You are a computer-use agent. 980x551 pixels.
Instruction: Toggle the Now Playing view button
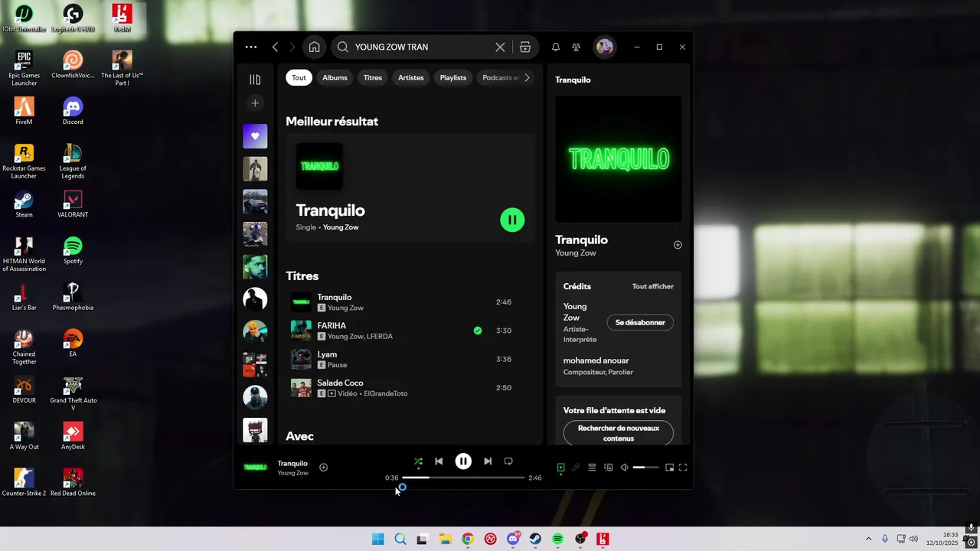(560, 468)
